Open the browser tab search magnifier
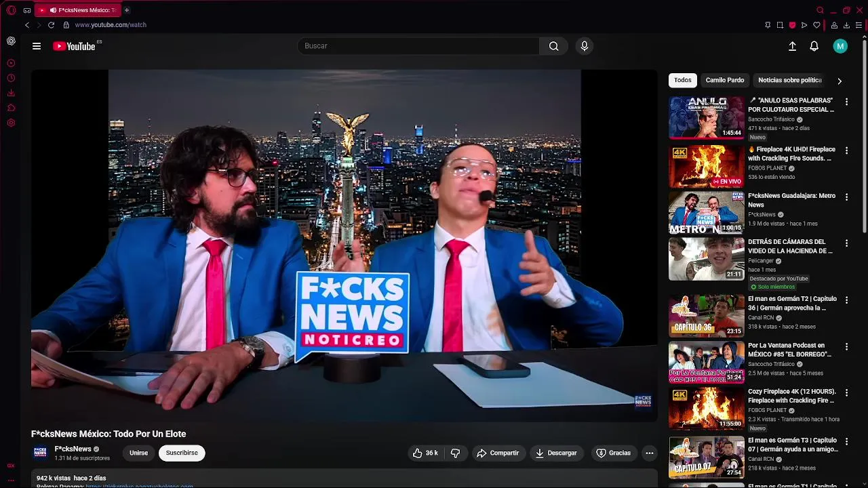Image resolution: width=868 pixels, height=488 pixels. [x=820, y=10]
